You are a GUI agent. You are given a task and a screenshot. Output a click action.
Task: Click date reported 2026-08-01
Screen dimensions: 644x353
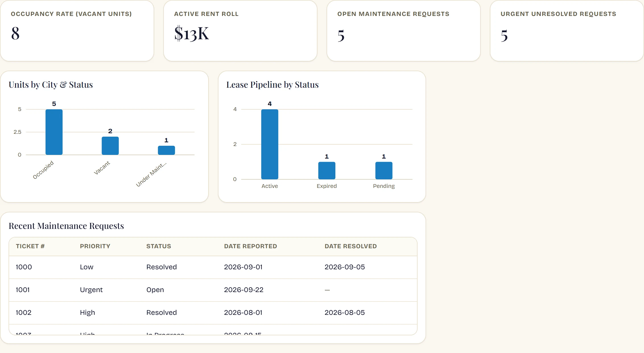pyautogui.click(x=243, y=313)
